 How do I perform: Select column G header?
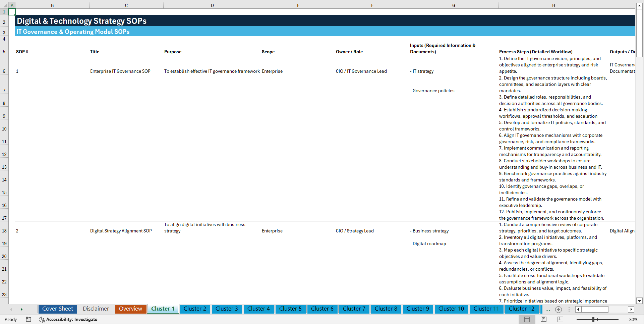[454, 5]
